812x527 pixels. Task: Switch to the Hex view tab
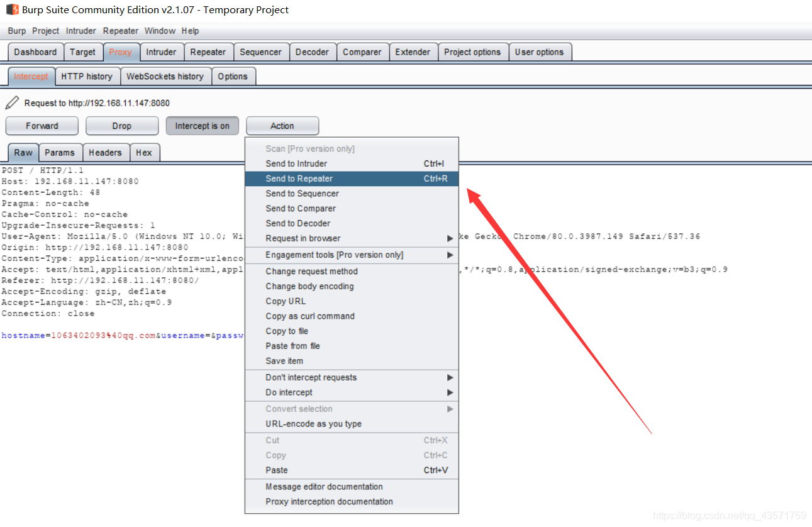coord(144,152)
